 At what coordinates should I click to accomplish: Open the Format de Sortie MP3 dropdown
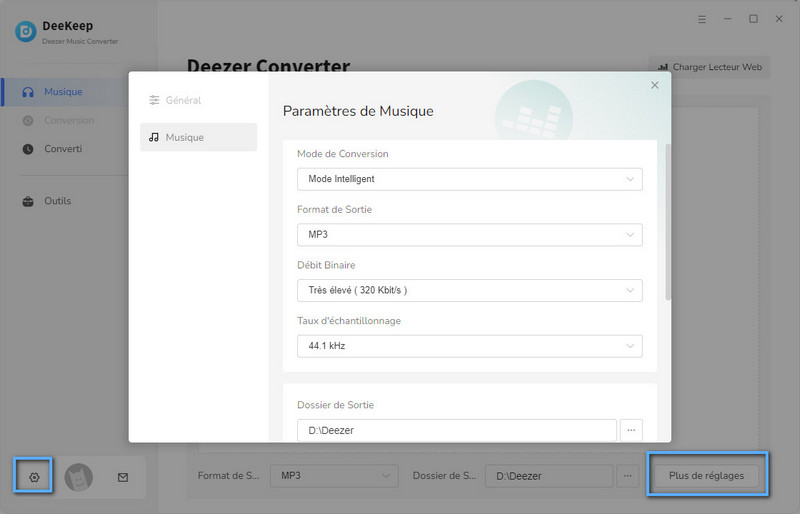click(469, 235)
